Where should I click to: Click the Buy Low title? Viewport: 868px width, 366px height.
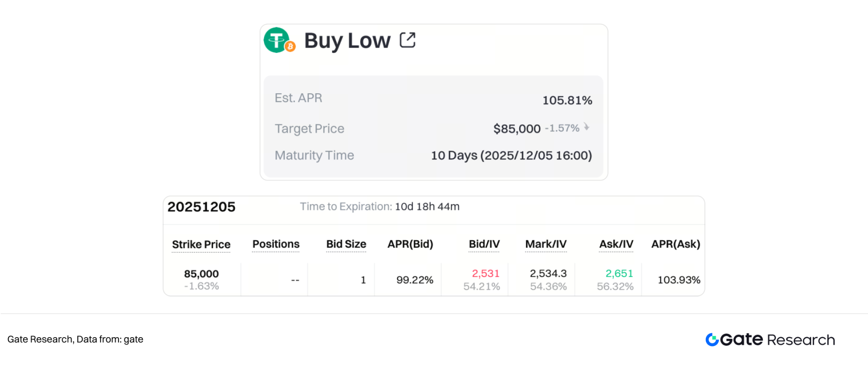pos(347,41)
